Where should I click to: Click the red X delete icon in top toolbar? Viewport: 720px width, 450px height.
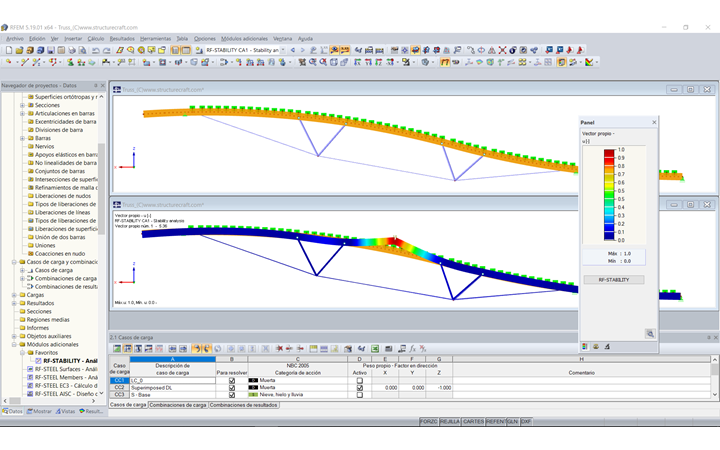tap(502, 50)
